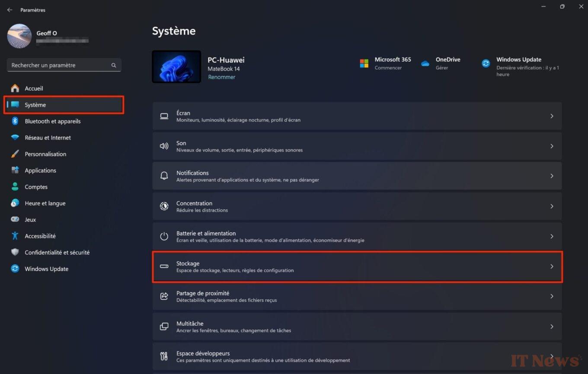The height and width of the screenshot is (374, 588).
Task: Select the Jeux controller icon
Action: tap(15, 219)
